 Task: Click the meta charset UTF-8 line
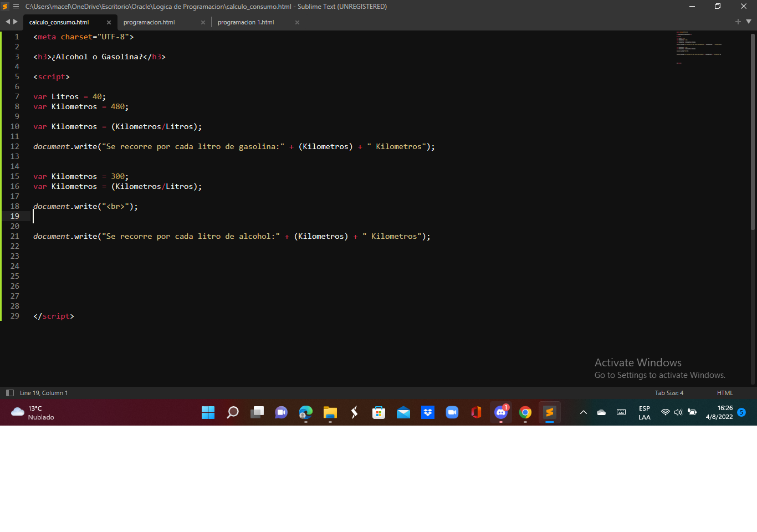pyautogui.click(x=83, y=37)
